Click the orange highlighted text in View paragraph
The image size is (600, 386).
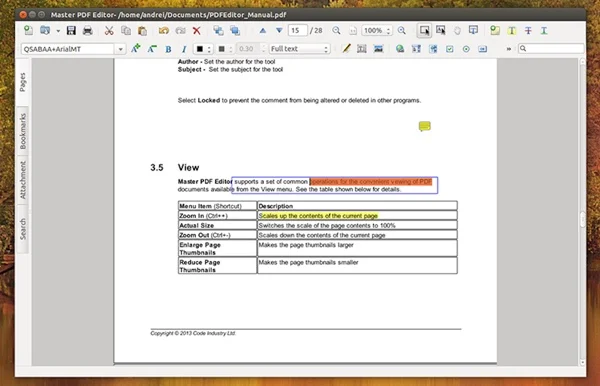click(371, 181)
